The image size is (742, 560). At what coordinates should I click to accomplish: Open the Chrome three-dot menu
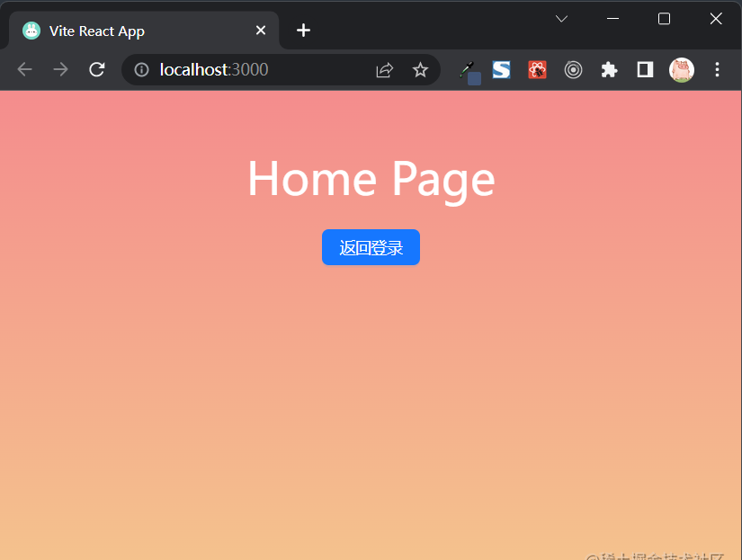[x=717, y=69]
